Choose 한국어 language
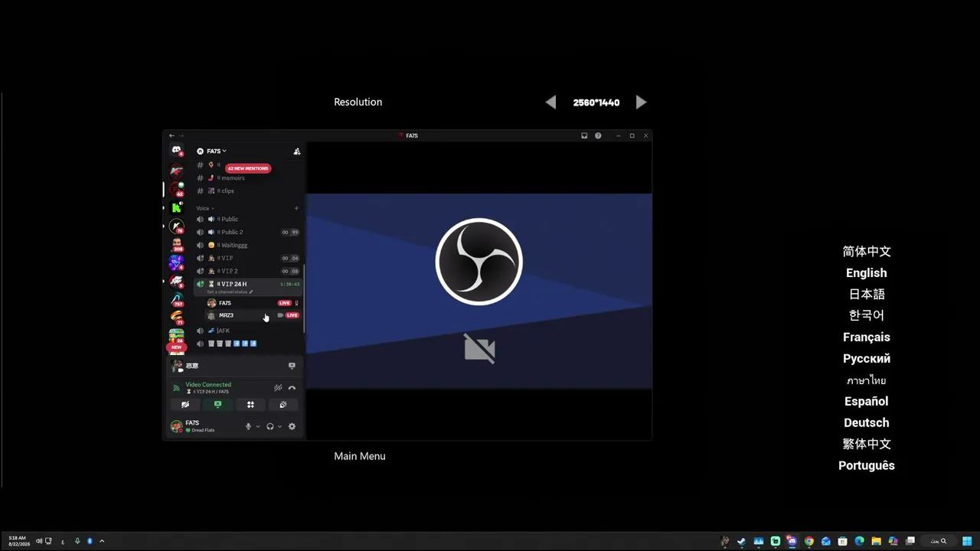 [867, 315]
